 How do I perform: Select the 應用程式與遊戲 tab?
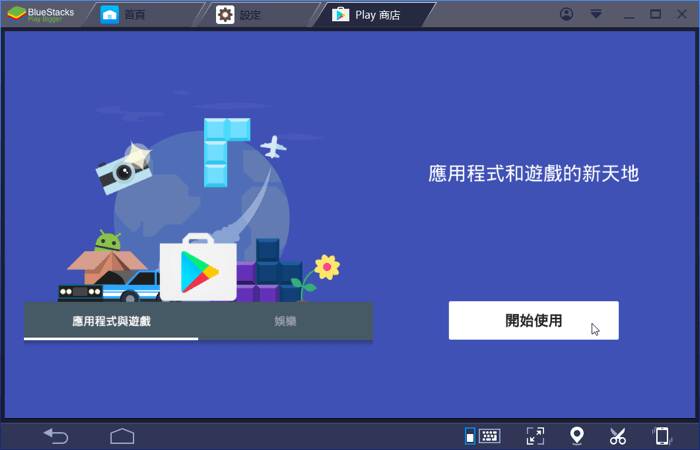[111, 321]
